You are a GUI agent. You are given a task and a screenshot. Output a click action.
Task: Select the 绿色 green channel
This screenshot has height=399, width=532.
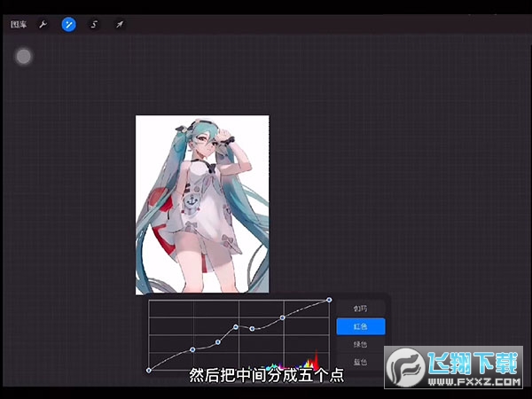pos(361,344)
